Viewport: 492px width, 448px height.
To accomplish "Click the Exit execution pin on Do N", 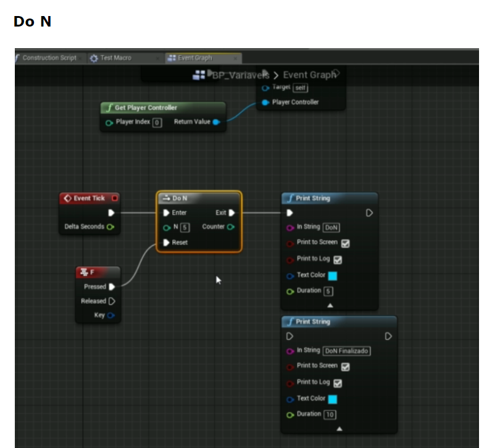I will tap(232, 213).
